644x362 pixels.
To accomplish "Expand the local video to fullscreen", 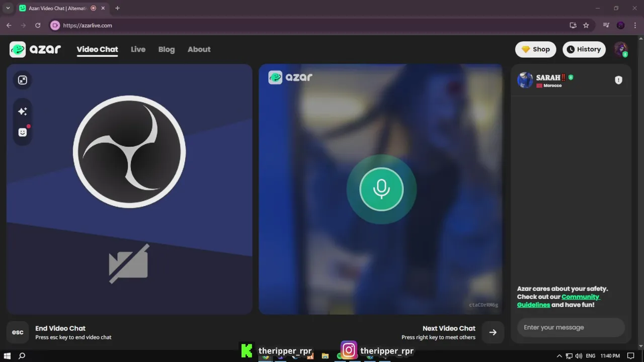I will (23, 80).
